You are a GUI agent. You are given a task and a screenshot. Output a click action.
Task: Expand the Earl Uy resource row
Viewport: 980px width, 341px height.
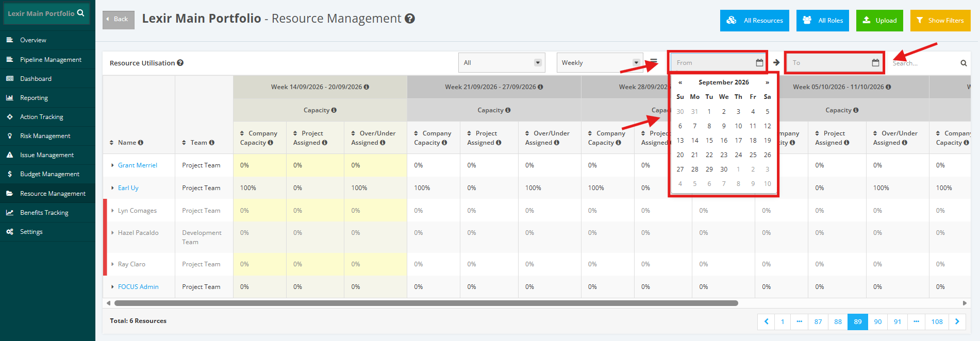[x=112, y=188]
